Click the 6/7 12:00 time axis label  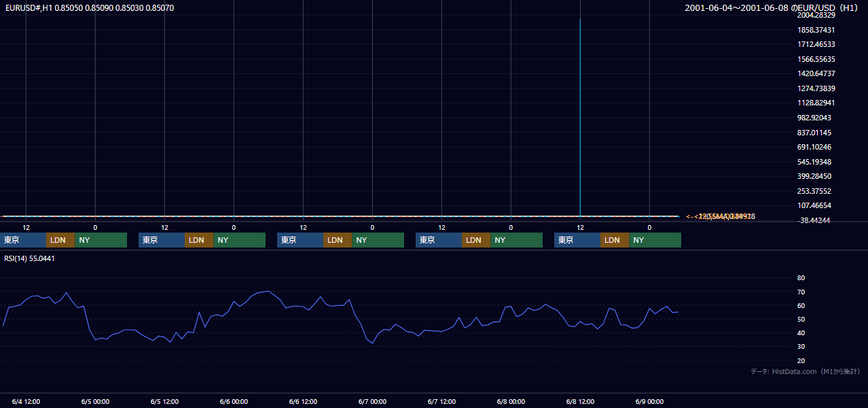(441, 402)
